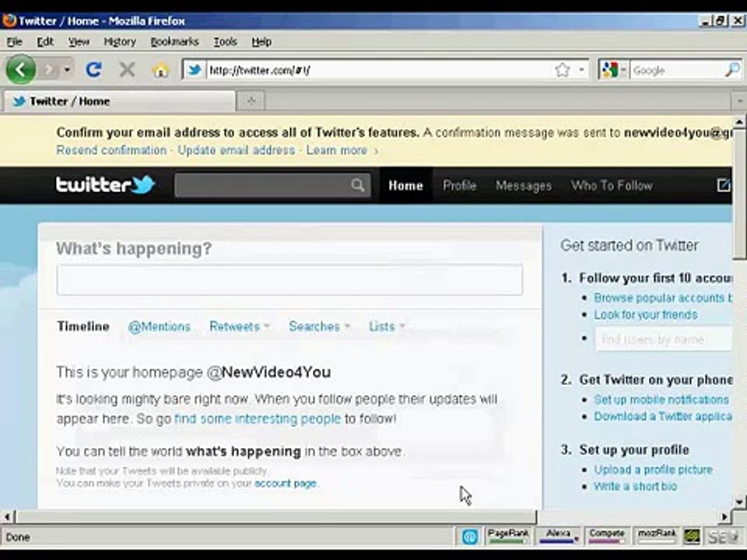Viewport: 747px width, 560px height.
Task: Click the find users by name field
Action: point(664,339)
